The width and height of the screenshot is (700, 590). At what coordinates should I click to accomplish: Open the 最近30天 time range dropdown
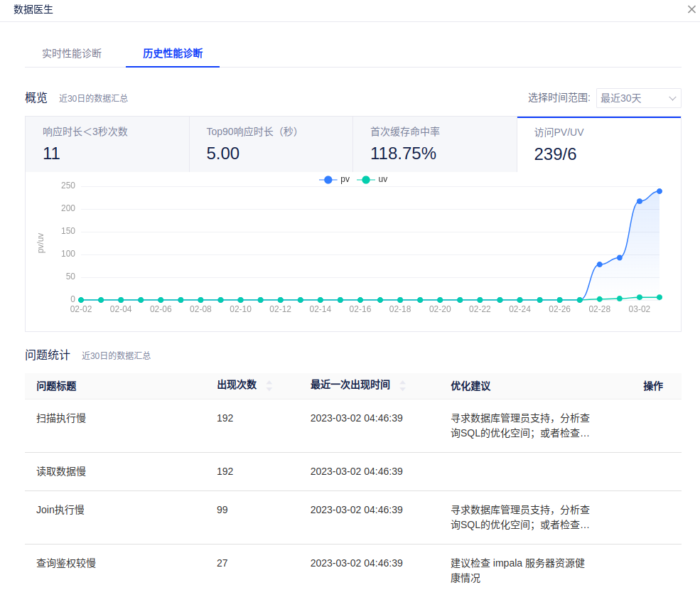pos(637,98)
